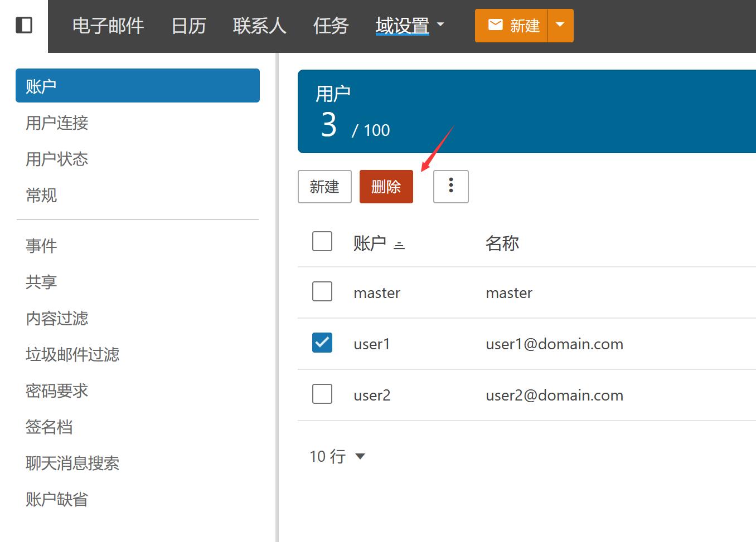Click the white 新建 button above the user list
756x542 pixels.
(x=324, y=187)
